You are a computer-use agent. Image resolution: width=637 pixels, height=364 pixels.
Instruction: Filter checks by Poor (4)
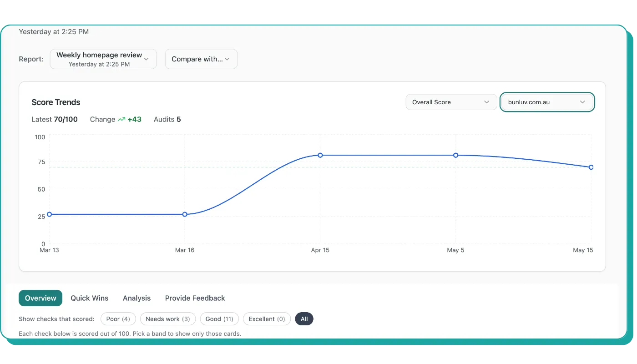point(118,319)
